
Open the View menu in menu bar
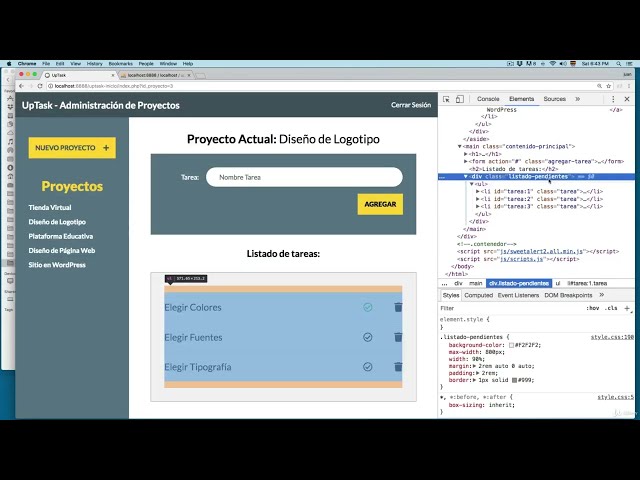click(76, 64)
